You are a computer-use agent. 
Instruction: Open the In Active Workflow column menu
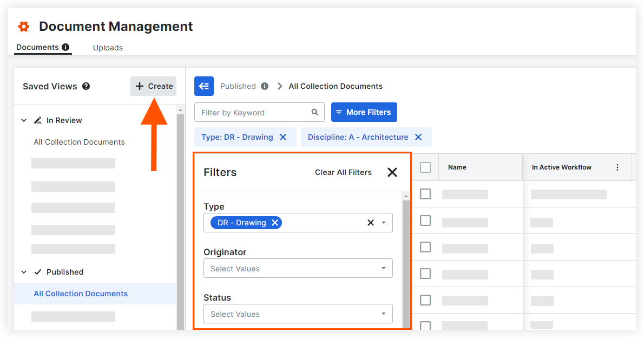617,167
